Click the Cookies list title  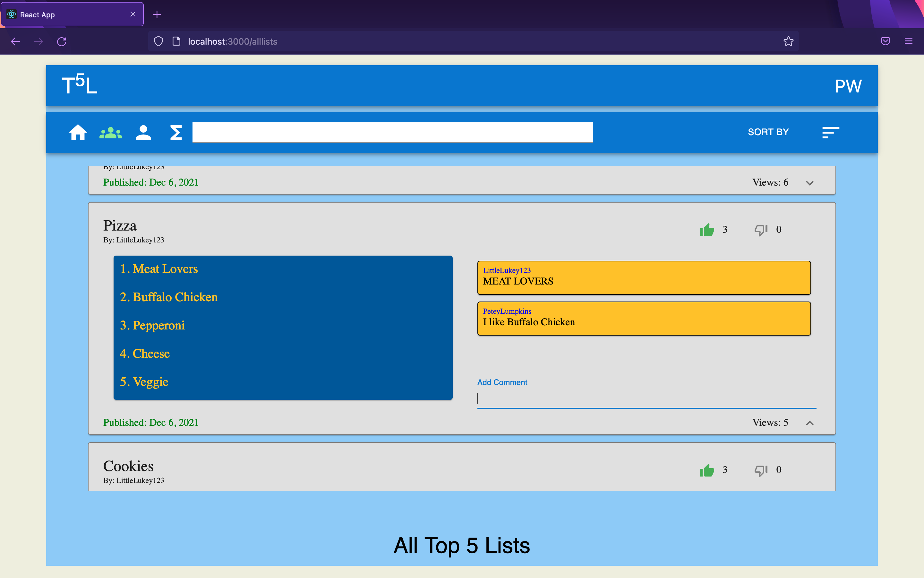tap(128, 466)
